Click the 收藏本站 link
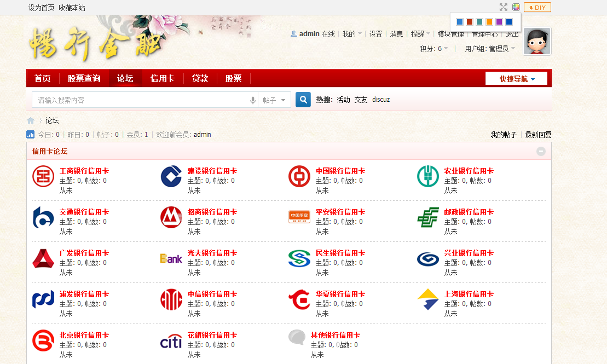The height and width of the screenshot is (364, 607). pyautogui.click(x=72, y=8)
